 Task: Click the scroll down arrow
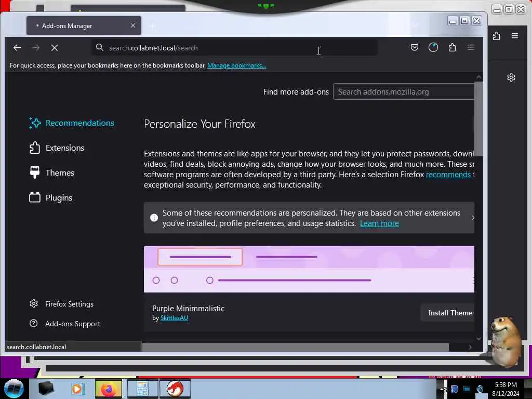pyautogui.click(x=478, y=338)
